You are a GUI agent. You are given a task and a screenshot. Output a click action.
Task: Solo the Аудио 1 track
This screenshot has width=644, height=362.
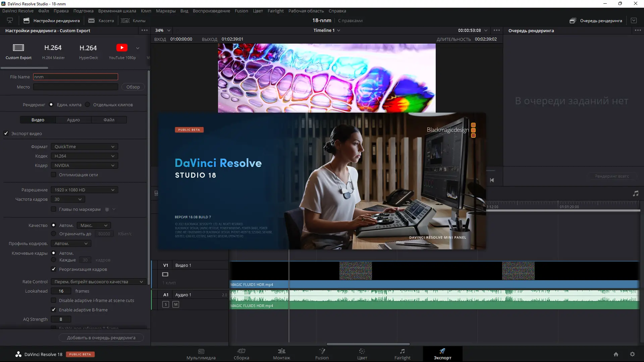click(x=166, y=304)
